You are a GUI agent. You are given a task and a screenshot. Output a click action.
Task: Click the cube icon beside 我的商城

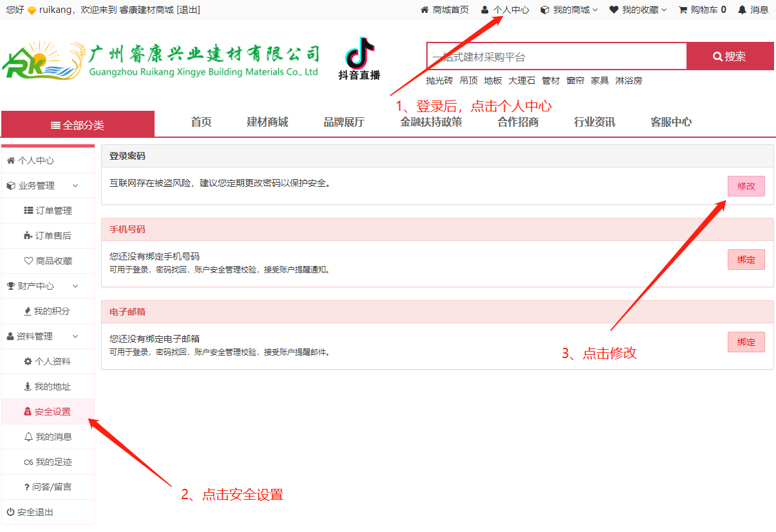[545, 10]
